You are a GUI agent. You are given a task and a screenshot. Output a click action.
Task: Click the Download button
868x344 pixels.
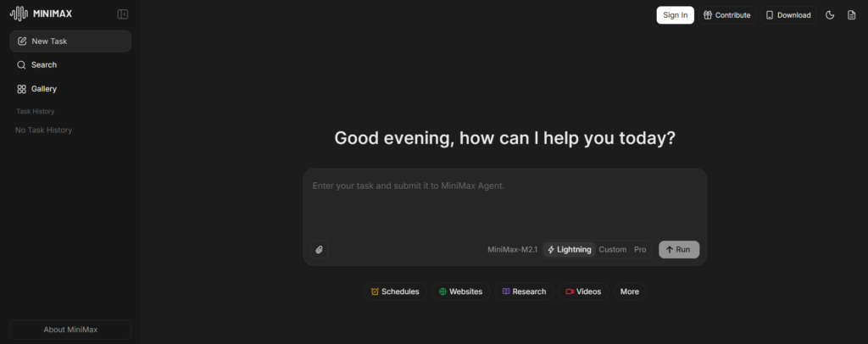(787, 15)
